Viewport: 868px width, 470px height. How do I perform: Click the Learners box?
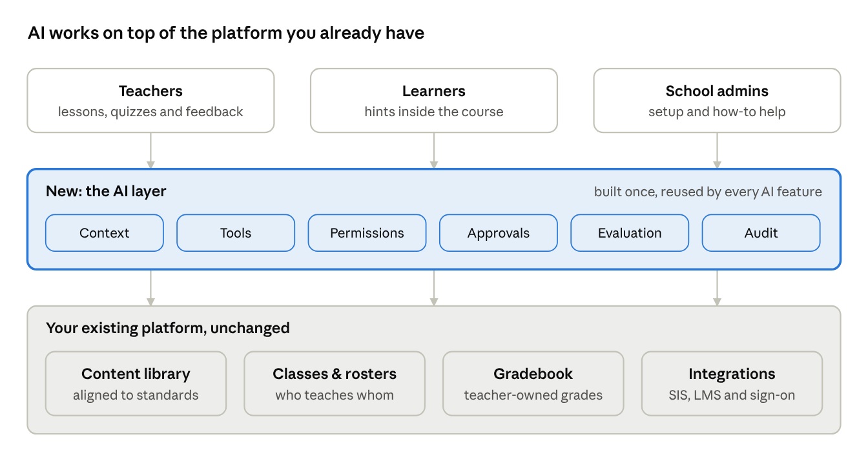[434, 101]
